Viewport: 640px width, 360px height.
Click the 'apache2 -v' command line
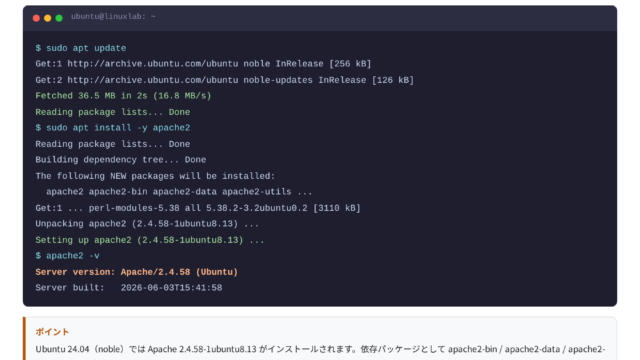67,256
